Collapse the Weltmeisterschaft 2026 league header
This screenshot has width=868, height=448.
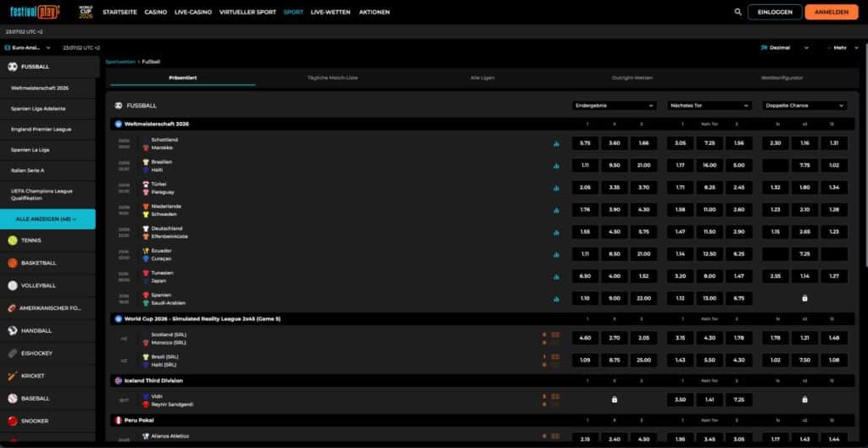481,124
